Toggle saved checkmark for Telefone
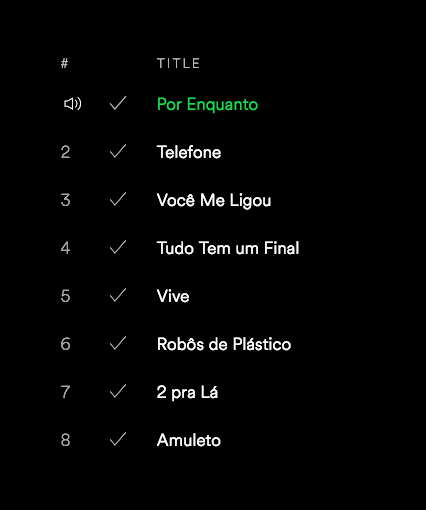Screen dimensions: 426x510 coord(118,151)
